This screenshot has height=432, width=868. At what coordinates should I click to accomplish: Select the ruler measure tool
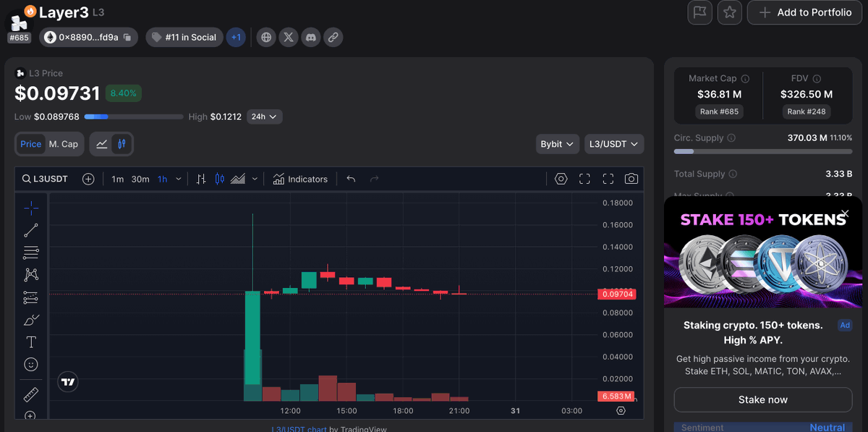click(31, 394)
